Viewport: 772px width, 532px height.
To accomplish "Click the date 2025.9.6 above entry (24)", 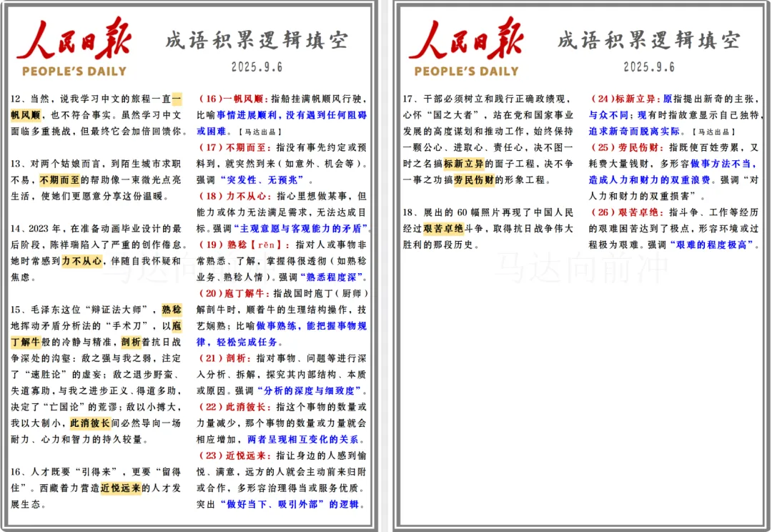I will point(649,67).
